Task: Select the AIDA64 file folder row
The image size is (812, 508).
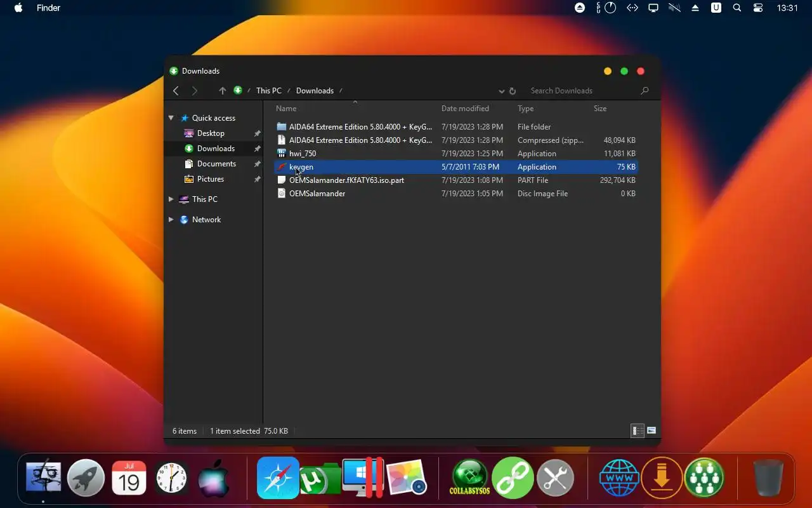Action: [455, 127]
